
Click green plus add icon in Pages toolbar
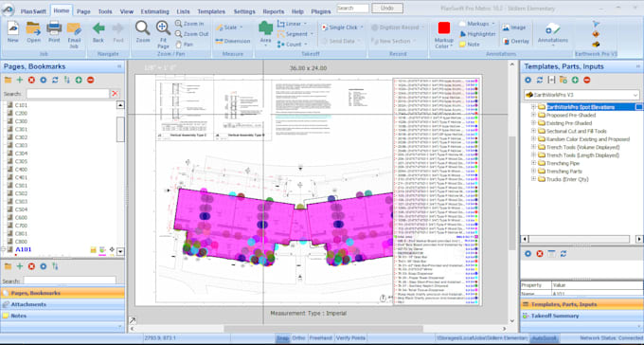click(19, 81)
